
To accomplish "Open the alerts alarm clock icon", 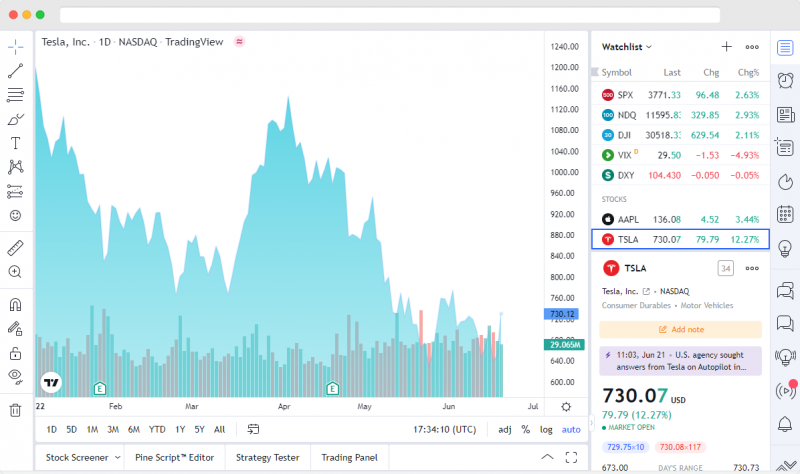I will click(x=785, y=80).
